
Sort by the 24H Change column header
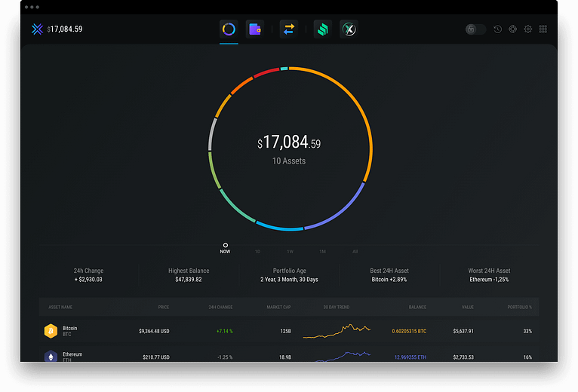[220, 308]
